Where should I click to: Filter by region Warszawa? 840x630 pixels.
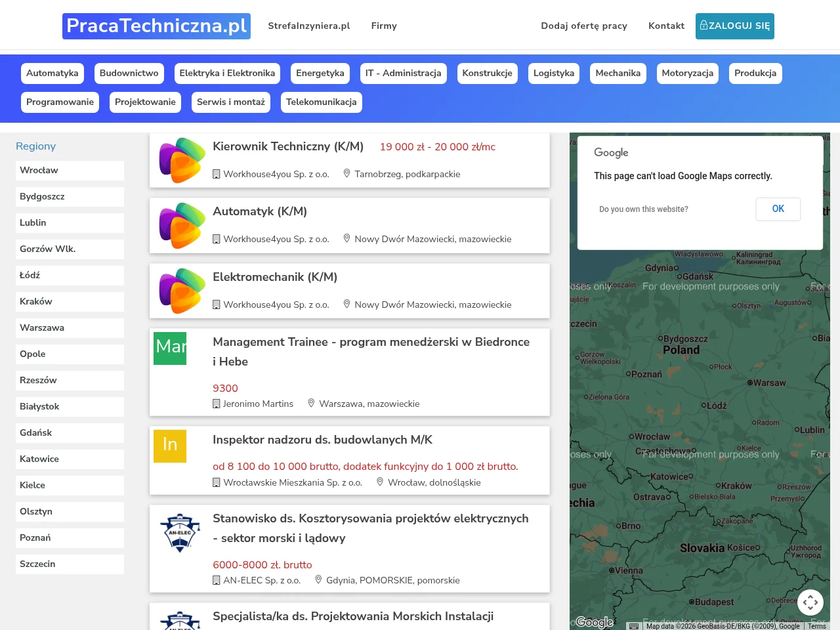[x=70, y=328]
